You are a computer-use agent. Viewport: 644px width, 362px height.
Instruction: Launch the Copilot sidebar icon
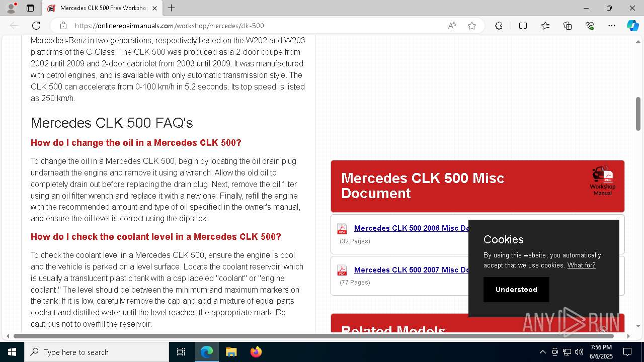632,26
